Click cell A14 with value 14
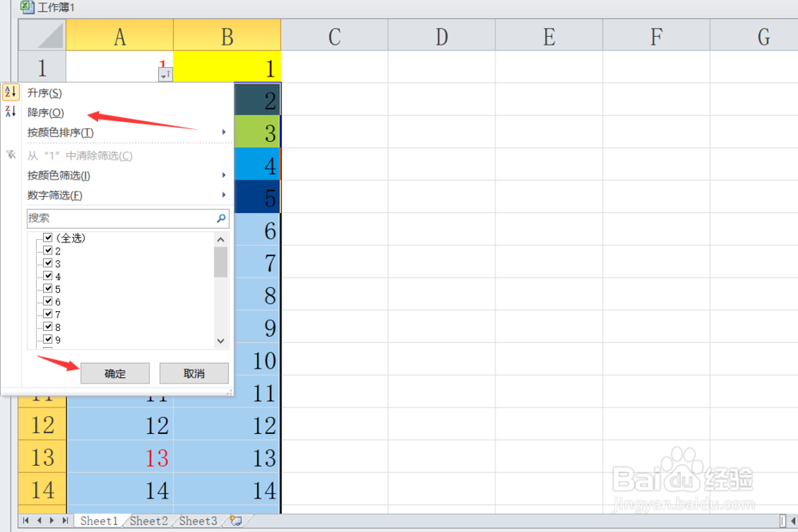Screen dimensions: 798x532 (120, 490)
